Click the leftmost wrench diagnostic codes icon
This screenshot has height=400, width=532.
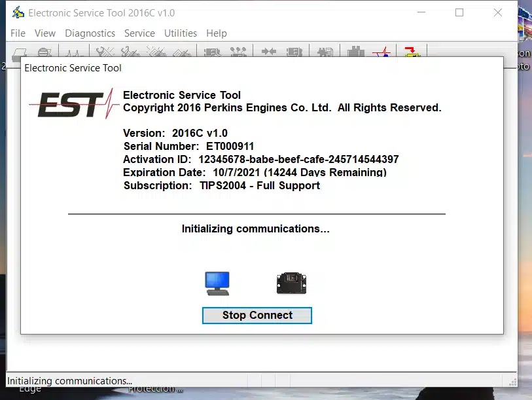[x=104, y=52]
